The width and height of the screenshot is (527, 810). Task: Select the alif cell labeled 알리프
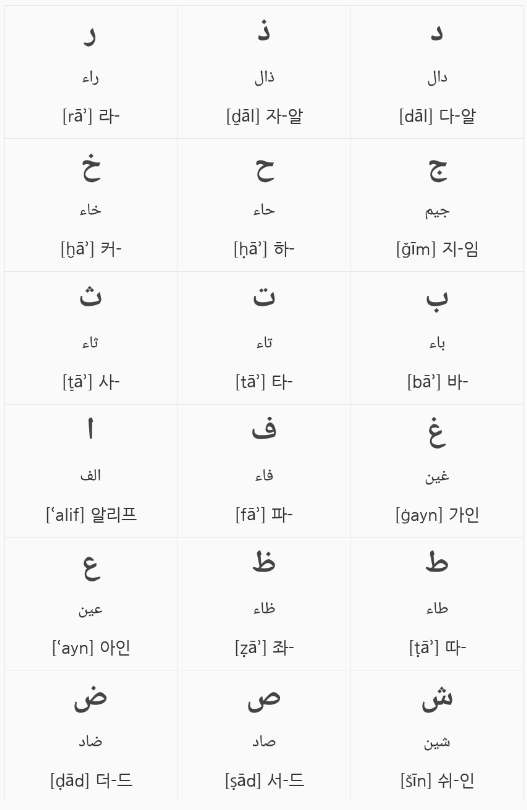coord(91,471)
